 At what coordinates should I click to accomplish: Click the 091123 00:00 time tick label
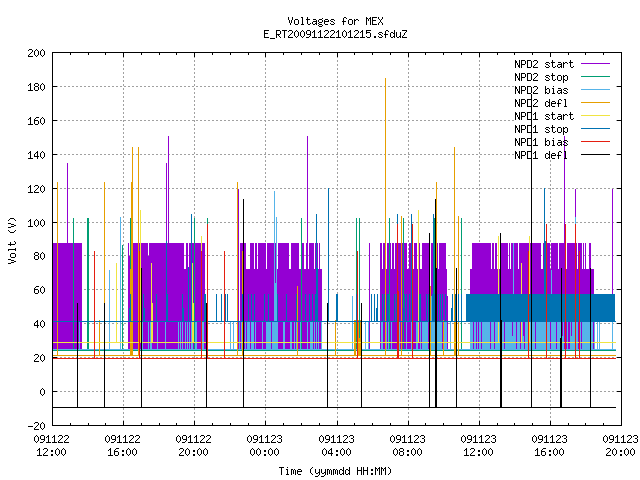tap(264, 446)
